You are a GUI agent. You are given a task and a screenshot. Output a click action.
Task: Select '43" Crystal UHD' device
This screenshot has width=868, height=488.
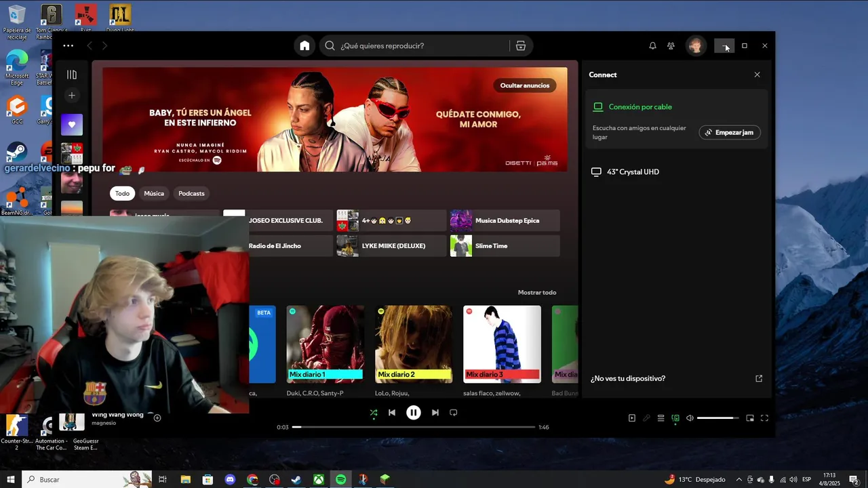point(677,171)
